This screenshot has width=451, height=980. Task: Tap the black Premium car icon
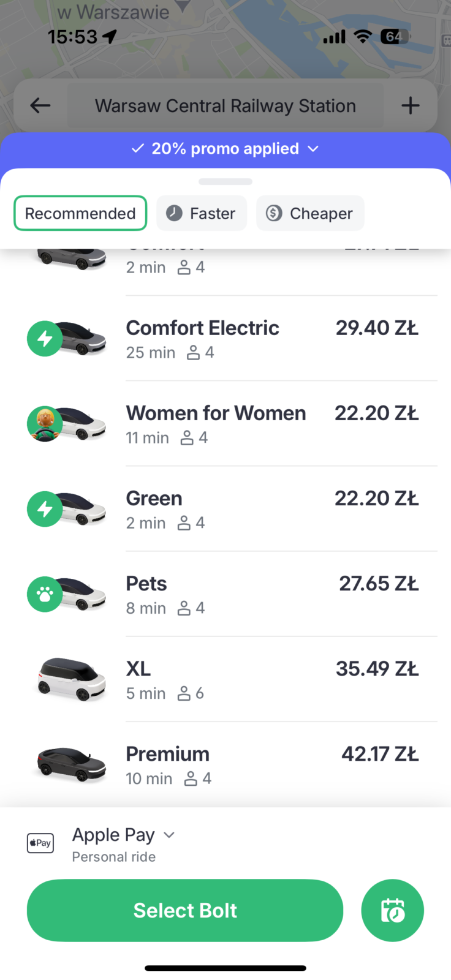(x=71, y=764)
